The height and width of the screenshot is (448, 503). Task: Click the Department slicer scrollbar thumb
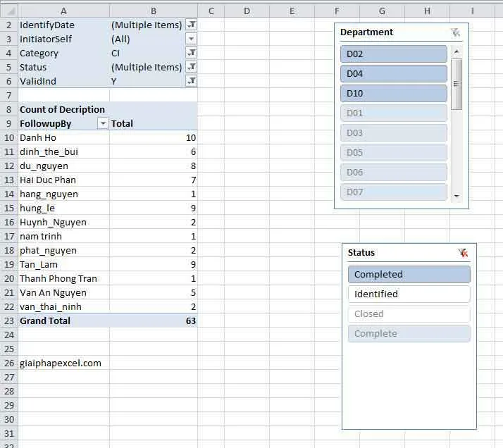click(457, 84)
